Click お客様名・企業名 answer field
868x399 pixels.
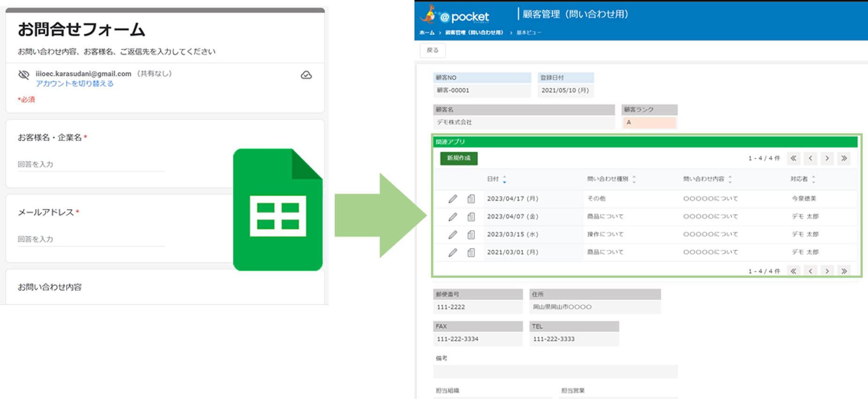pos(91,165)
